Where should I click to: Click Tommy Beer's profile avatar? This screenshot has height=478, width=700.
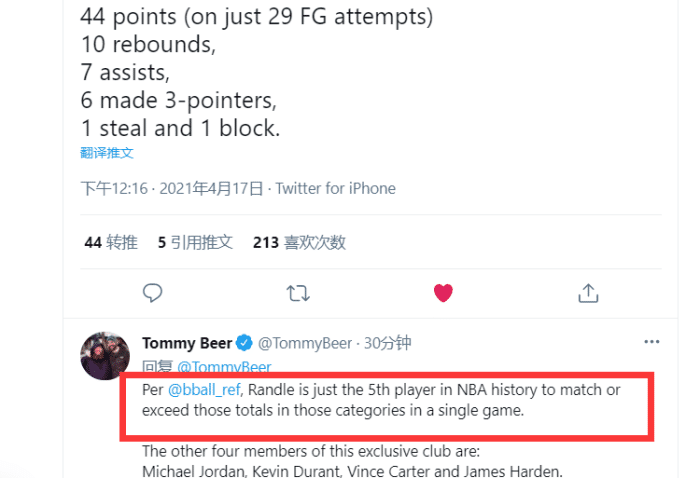105,356
